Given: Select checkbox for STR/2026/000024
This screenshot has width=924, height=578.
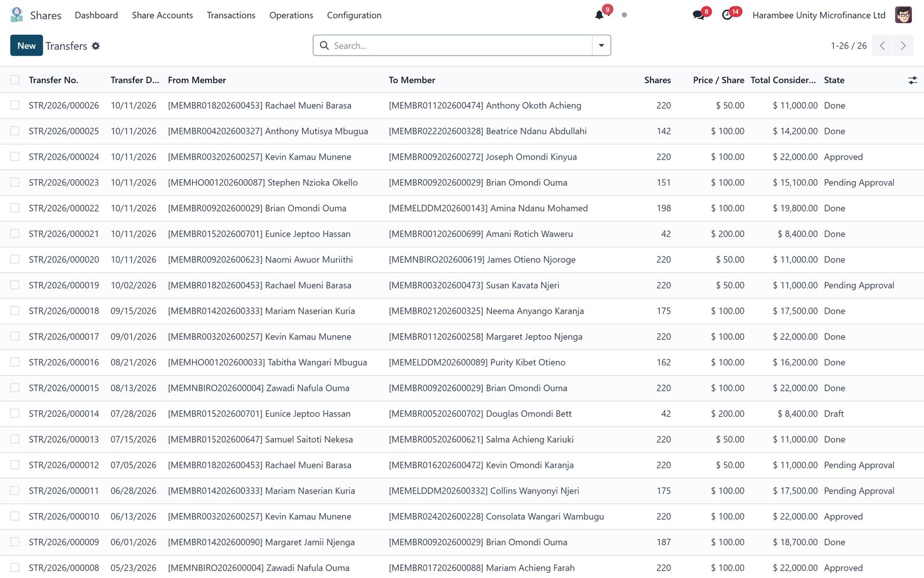Looking at the screenshot, I should pyautogui.click(x=15, y=157).
